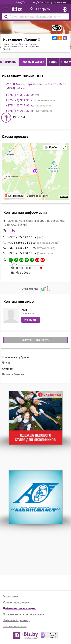
Task: Open the Viber contact icon
Action: (x=65, y=38)
